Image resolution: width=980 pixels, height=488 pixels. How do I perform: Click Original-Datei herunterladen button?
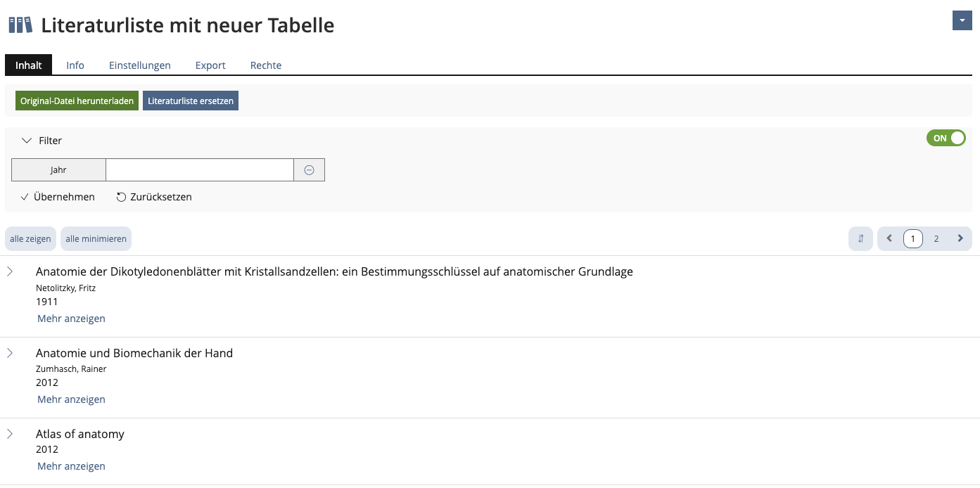pyautogui.click(x=77, y=101)
